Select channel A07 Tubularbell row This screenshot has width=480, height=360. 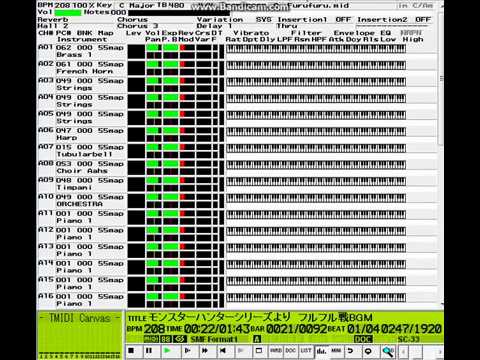pos(81,151)
